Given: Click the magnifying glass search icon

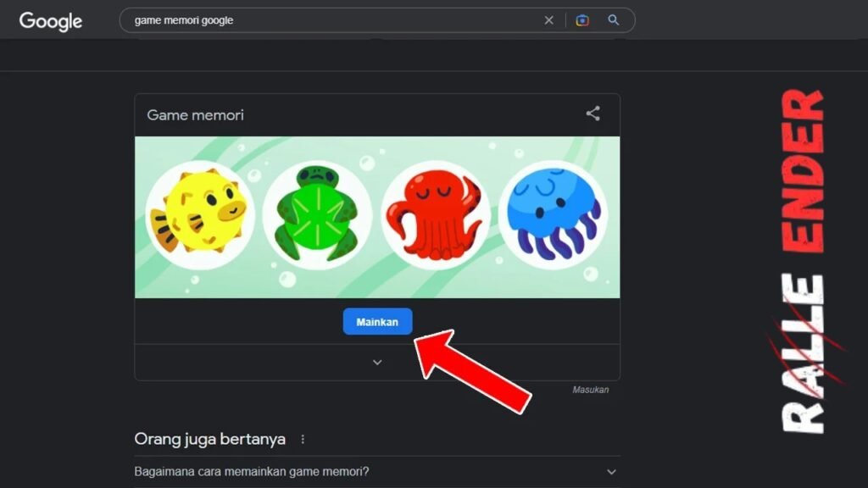Looking at the screenshot, I should [613, 19].
